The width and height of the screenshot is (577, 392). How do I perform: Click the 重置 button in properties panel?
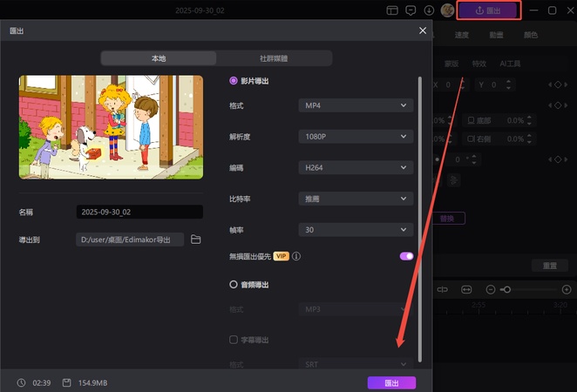pyautogui.click(x=550, y=266)
